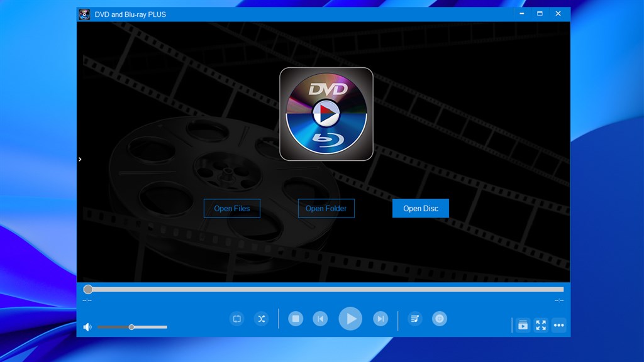Skip to the previous track

point(320,319)
